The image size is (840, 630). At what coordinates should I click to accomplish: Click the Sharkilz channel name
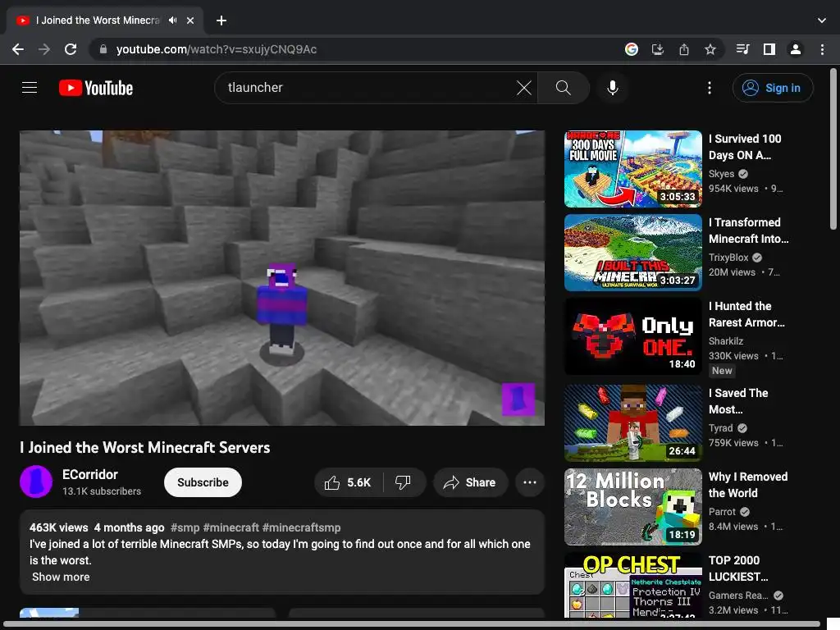[725, 340]
